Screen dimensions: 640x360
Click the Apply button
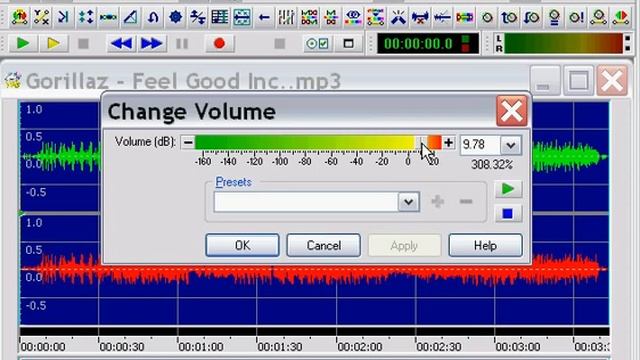click(404, 245)
